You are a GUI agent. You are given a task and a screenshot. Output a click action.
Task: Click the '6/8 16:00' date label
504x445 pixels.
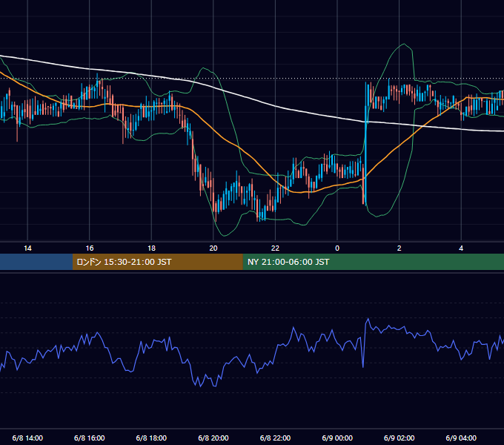pyautogui.click(x=90, y=438)
